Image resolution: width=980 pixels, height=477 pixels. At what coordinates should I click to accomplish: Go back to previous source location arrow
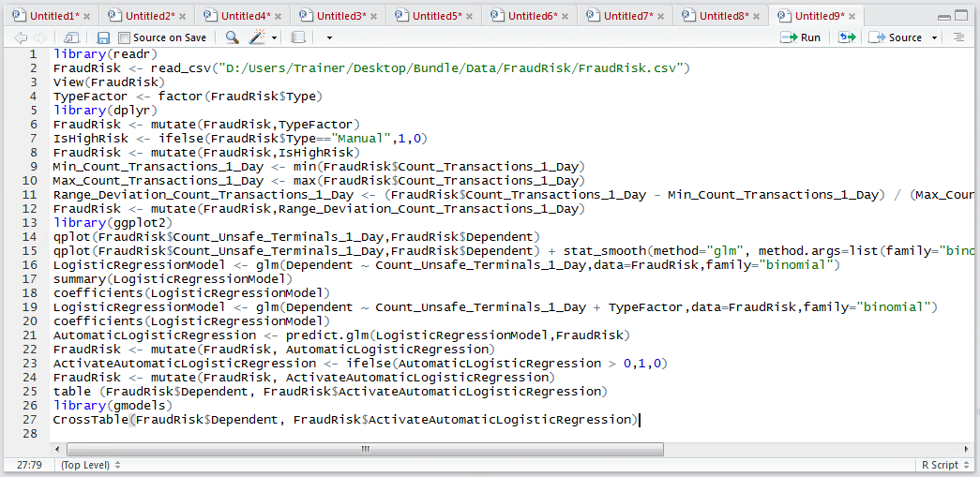coord(21,37)
